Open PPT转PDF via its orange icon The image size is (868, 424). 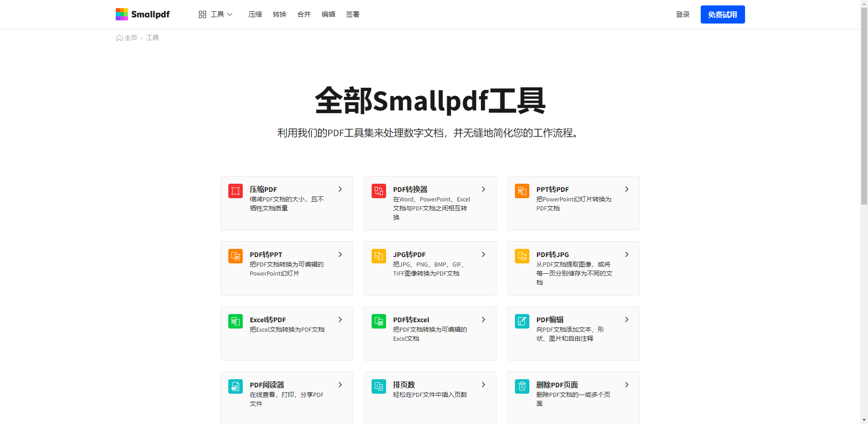point(522,191)
